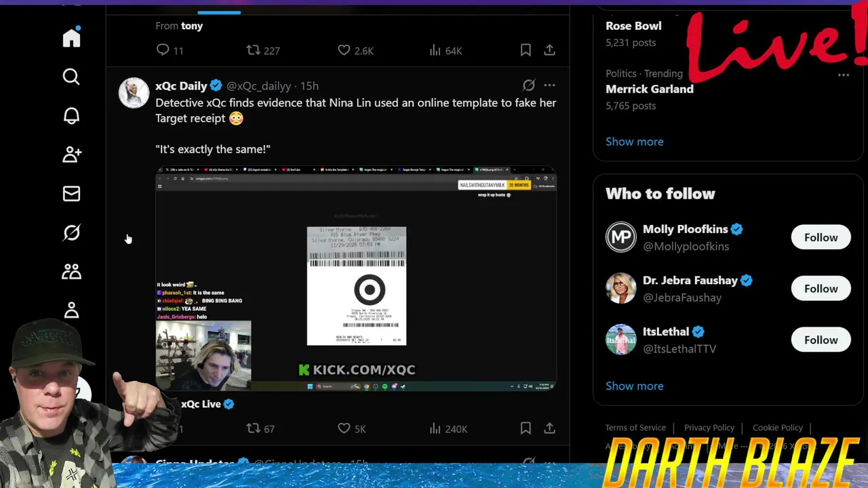Open Messages envelope icon
This screenshot has width=868, height=488.
71,194
